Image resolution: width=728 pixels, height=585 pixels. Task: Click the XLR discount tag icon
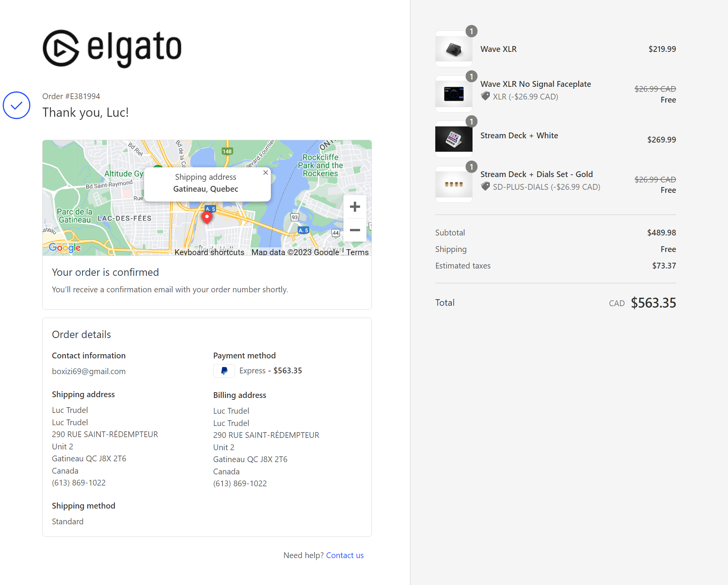pos(486,96)
